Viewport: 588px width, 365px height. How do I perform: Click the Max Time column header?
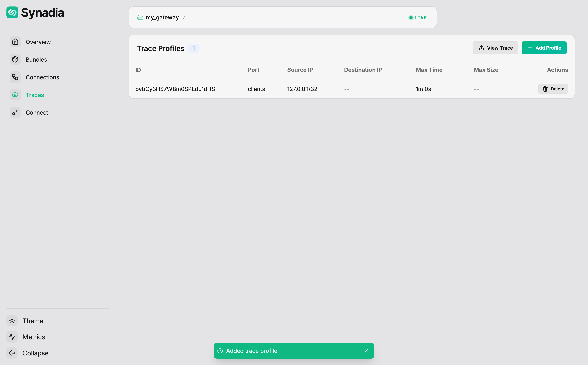click(429, 70)
